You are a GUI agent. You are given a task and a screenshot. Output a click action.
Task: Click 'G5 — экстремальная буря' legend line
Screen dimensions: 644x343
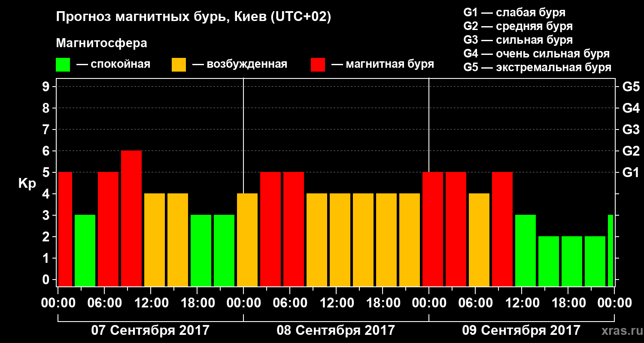[x=538, y=67]
